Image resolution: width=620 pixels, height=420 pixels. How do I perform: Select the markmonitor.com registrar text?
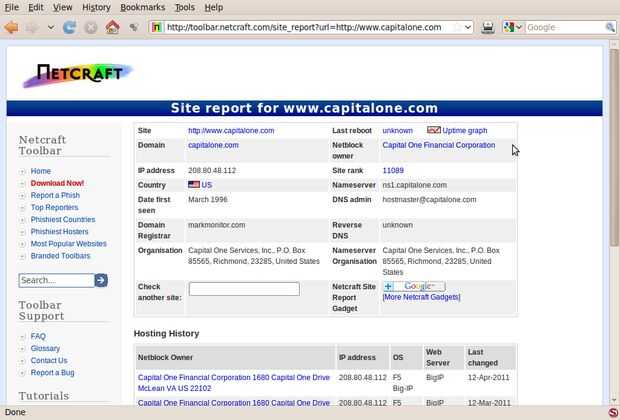tap(216, 225)
